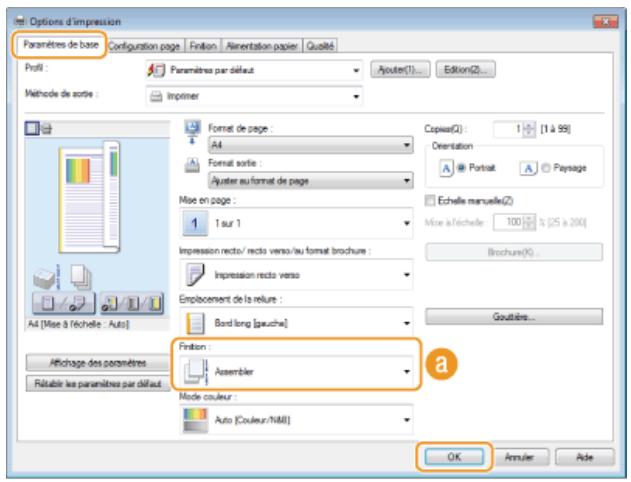This screenshot has height=482, width=631.
Task: Click the last binding position icon in preview
Action: [155, 303]
